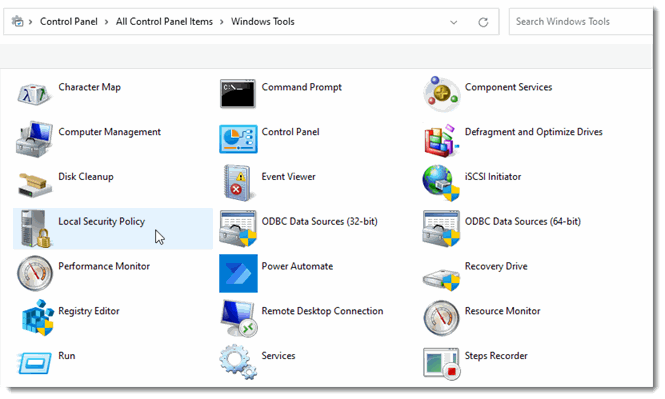Select the "Services" label
Screen dimensions: 665x399
278,356
